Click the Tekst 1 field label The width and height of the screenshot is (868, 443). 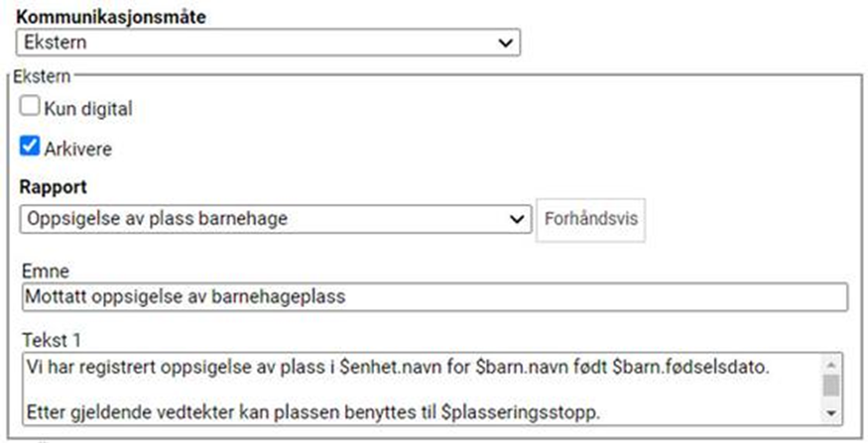(x=48, y=337)
